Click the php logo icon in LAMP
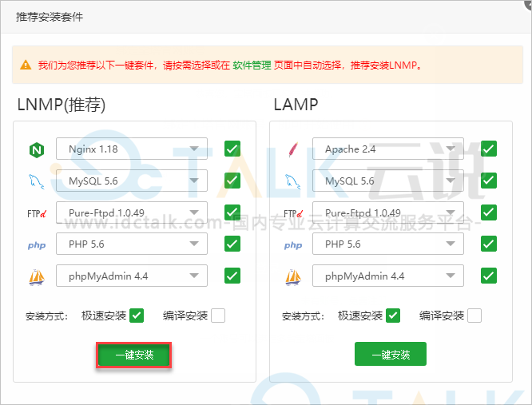Image resolution: width=532 pixels, height=405 pixels. pyautogui.click(x=293, y=245)
